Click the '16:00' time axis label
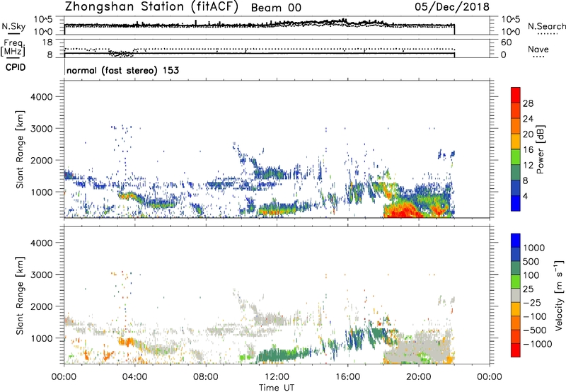The image size is (566, 392). 347,377
